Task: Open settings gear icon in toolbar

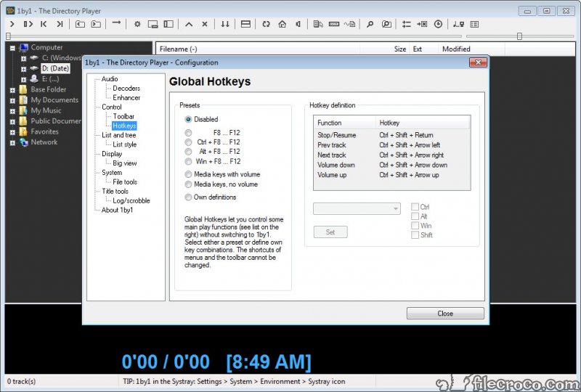Action: 137,24
